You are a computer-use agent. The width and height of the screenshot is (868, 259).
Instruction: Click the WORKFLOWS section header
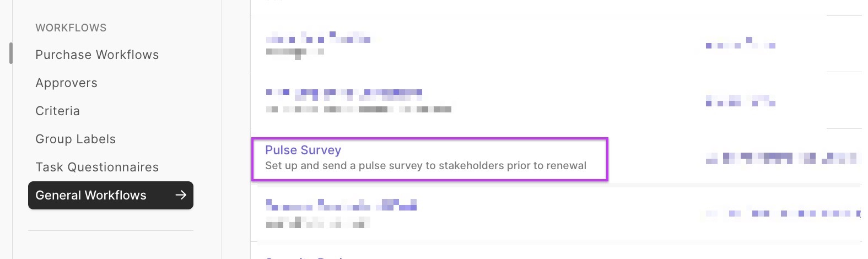point(71,28)
